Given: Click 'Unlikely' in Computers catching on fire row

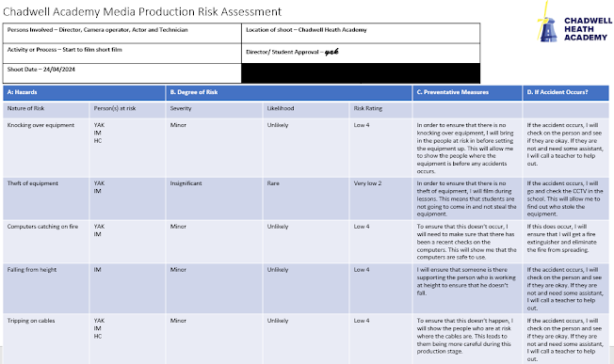Looking at the screenshot, I should (278, 227).
